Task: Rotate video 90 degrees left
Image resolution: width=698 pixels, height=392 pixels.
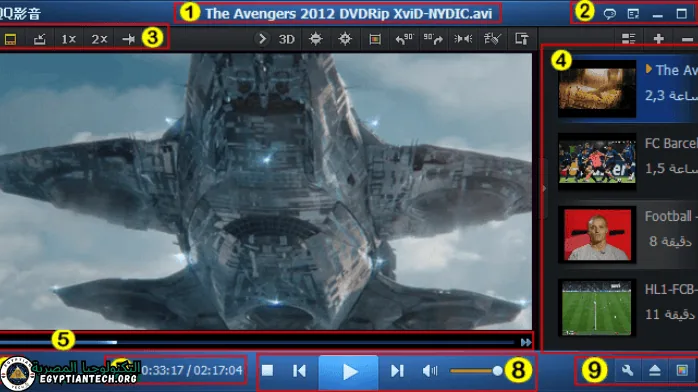Action: [404, 39]
